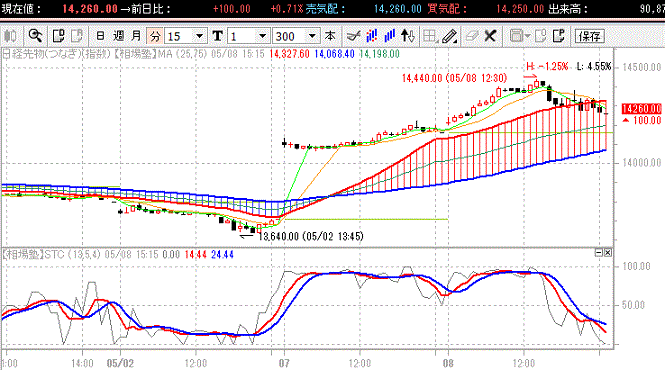Switch to weekly (週) timeframe
The width and height of the screenshot is (665, 370).
point(118,36)
